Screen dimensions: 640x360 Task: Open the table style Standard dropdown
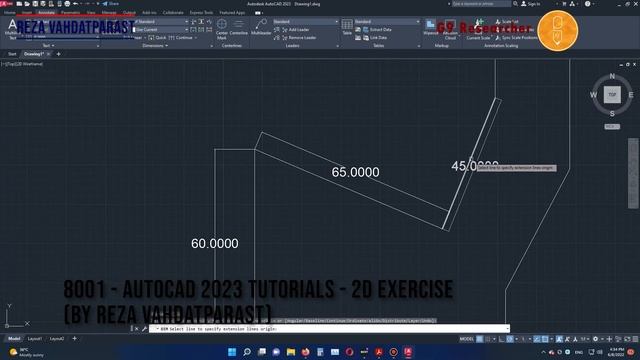coord(387,22)
